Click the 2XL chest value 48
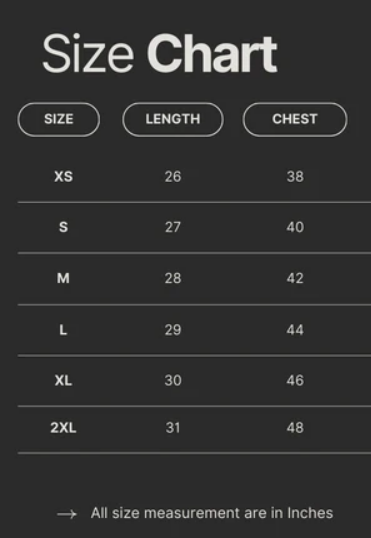 click(x=295, y=428)
